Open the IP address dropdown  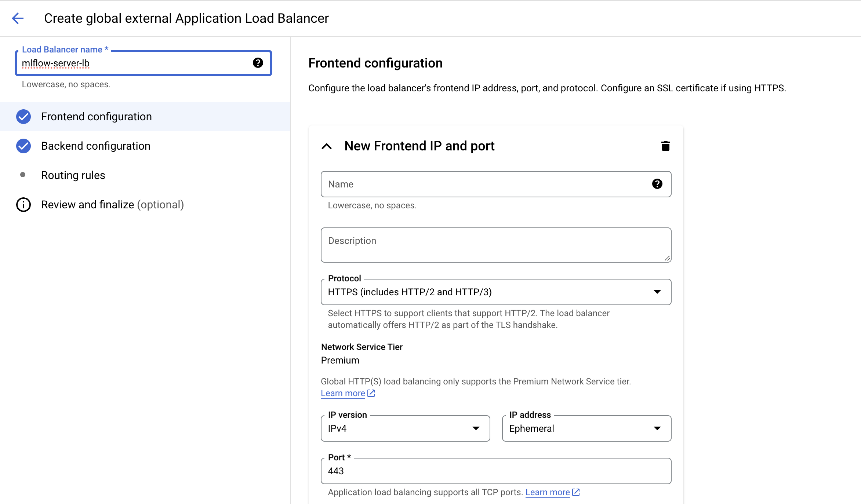pyautogui.click(x=586, y=428)
